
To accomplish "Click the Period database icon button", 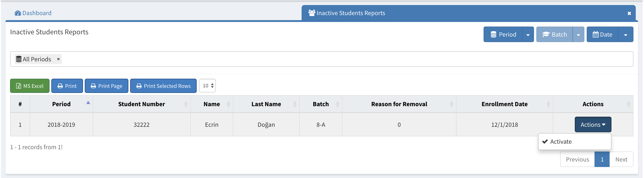I will (493, 35).
